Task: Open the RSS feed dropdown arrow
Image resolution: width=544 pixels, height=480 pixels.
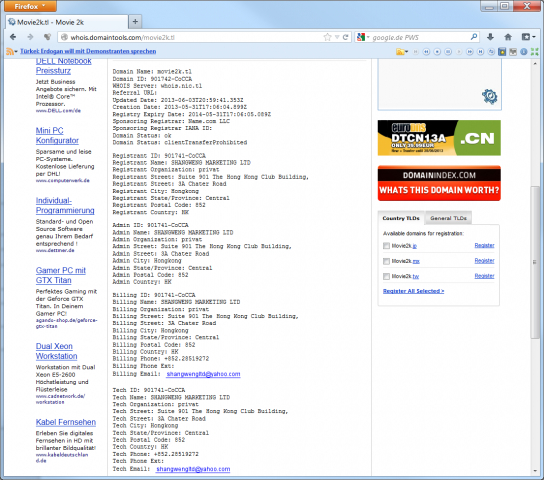Action: 16,52
